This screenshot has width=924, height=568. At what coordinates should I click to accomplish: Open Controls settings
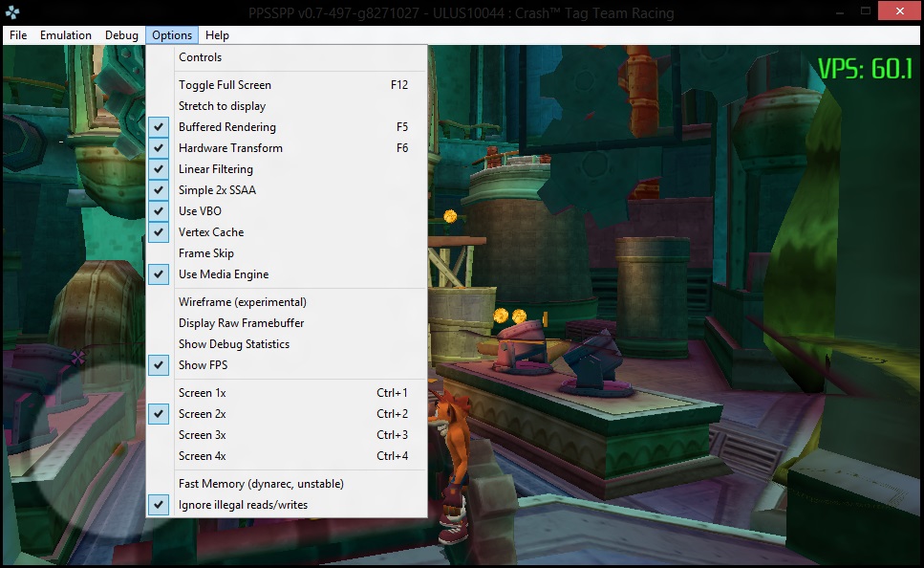coord(200,57)
